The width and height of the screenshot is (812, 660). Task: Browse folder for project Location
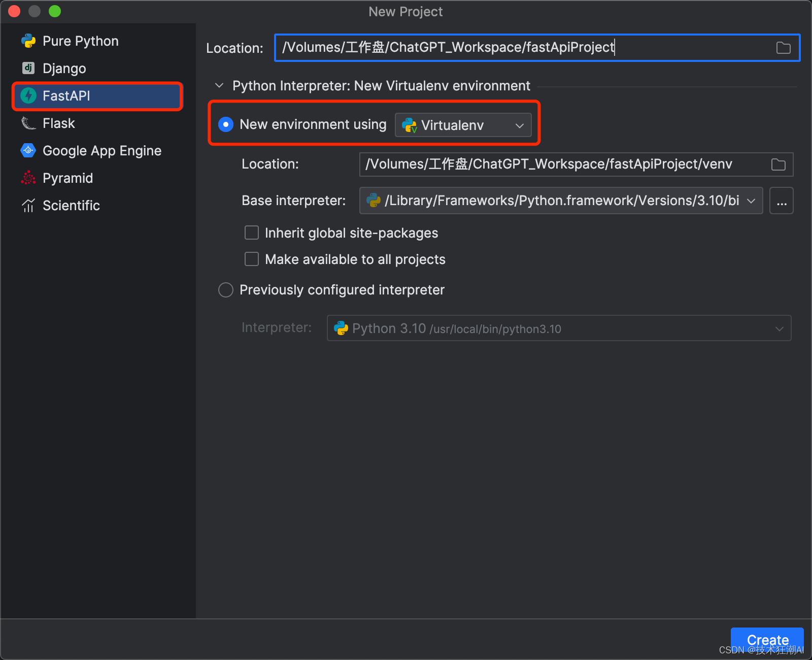(784, 48)
